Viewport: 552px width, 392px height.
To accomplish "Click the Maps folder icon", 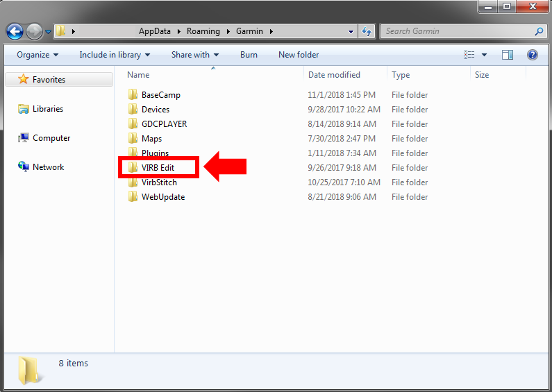I will tap(133, 138).
